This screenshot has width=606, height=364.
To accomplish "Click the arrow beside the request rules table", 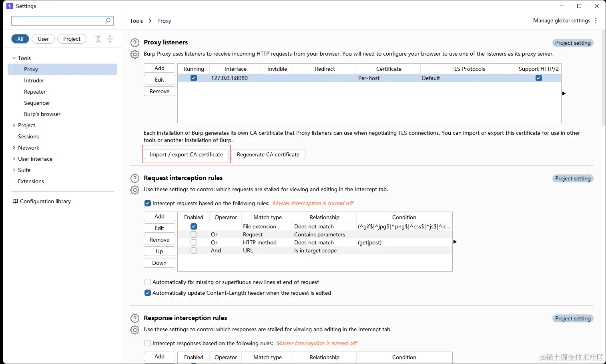I will 455,242.
